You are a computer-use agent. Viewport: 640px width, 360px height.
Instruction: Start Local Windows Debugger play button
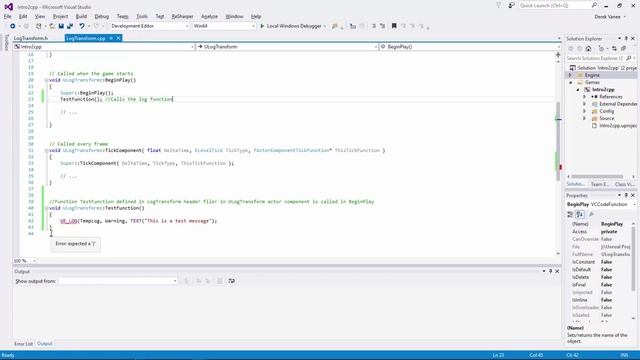[262, 26]
